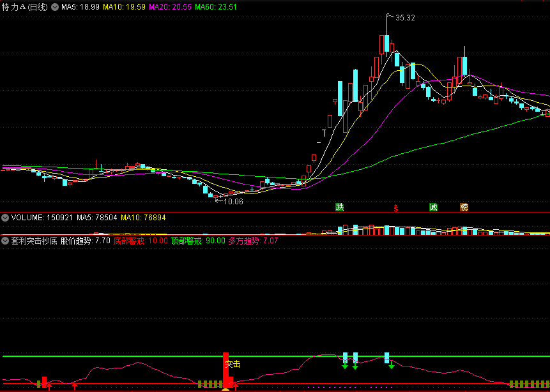Click the 股价趋势: 7.70 readout
550x392 pixels.
(x=85, y=241)
